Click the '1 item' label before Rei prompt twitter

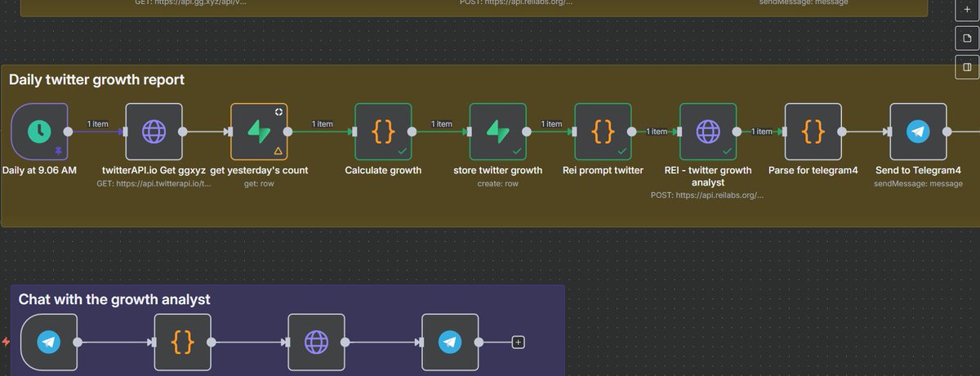(x=552, y=124)
